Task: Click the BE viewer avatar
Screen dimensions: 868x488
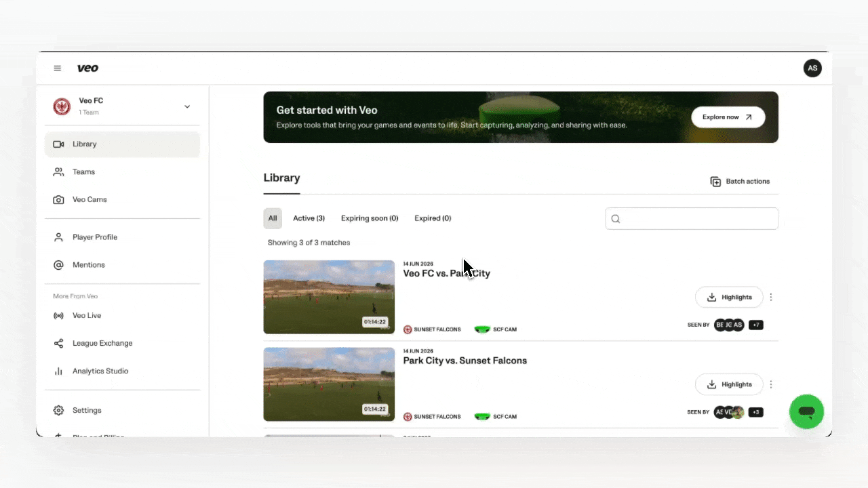Action: point(719,325)
